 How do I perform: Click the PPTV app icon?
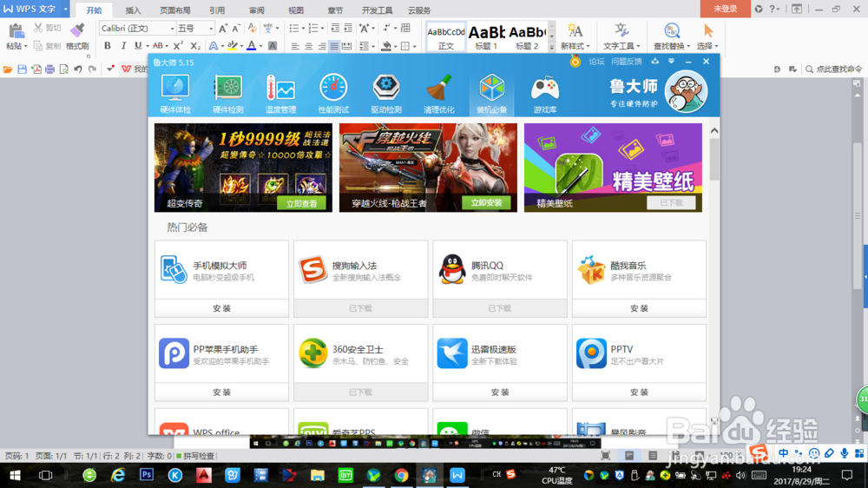591,353
